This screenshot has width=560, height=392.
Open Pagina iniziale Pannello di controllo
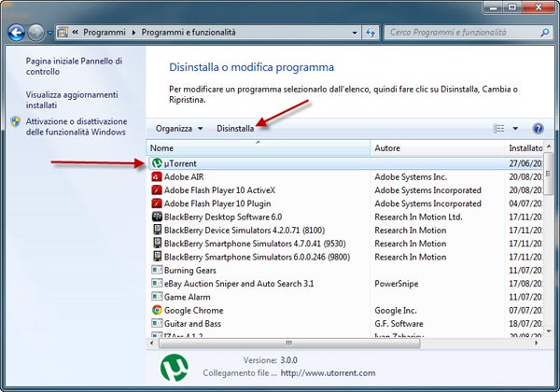pyautogui.click(x=74, y=66)
